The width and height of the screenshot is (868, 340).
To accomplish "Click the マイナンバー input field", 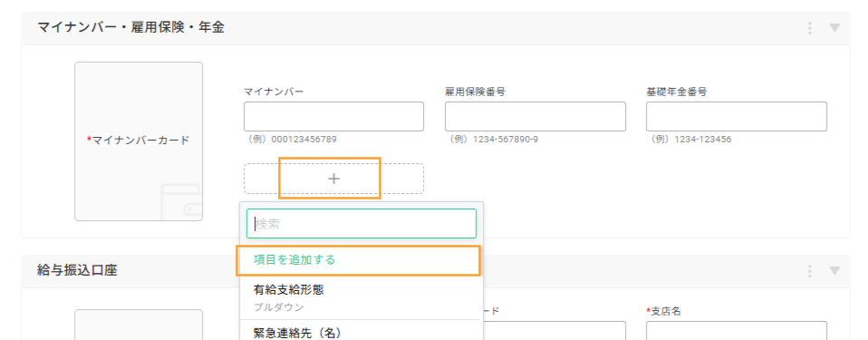I will point(333,116).
